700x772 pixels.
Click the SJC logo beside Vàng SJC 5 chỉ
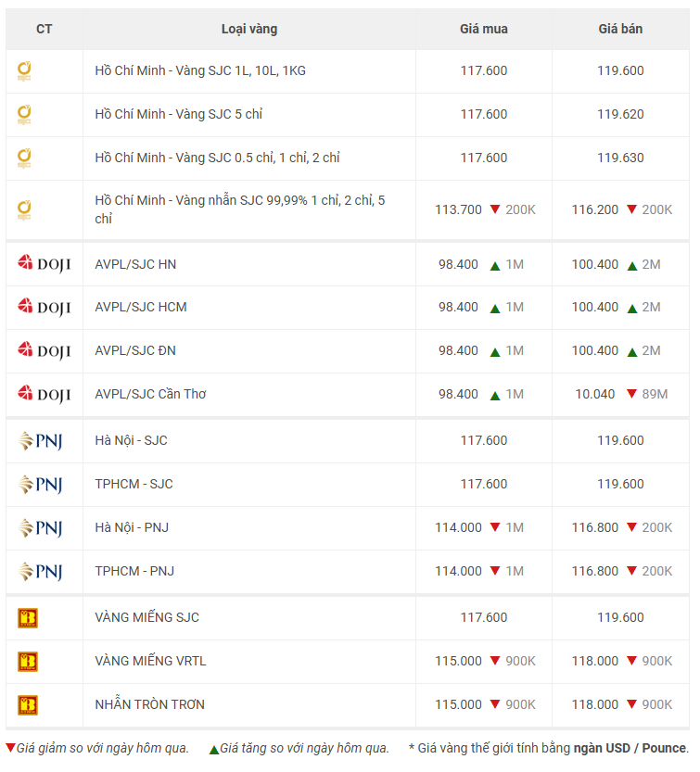pos(25,115)
